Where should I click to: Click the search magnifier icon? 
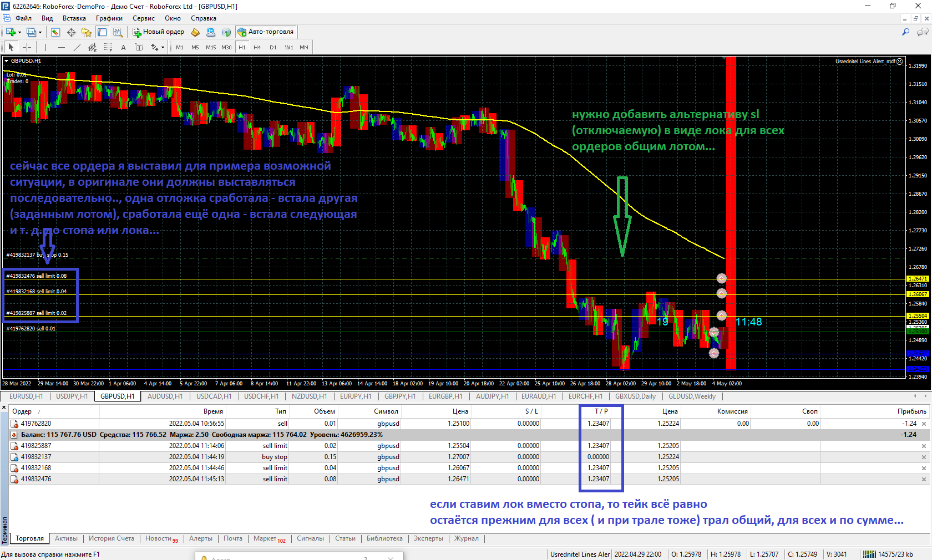(906, 32)
